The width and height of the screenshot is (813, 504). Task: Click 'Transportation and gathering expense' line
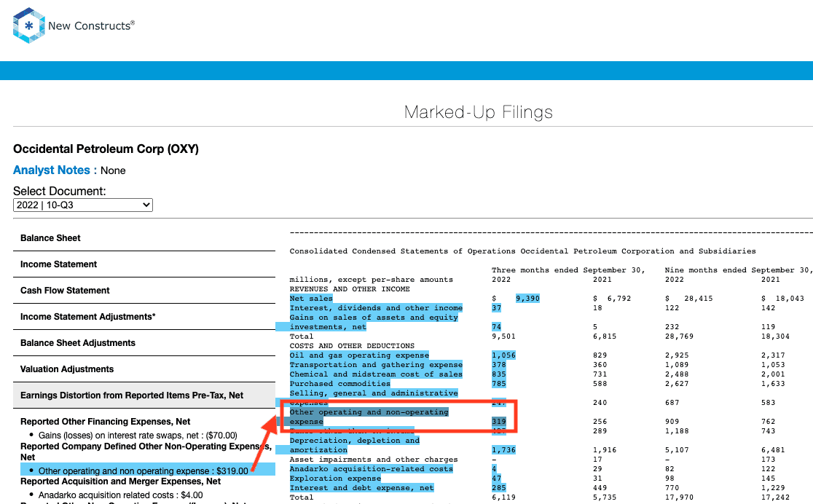tap(376, 364)
